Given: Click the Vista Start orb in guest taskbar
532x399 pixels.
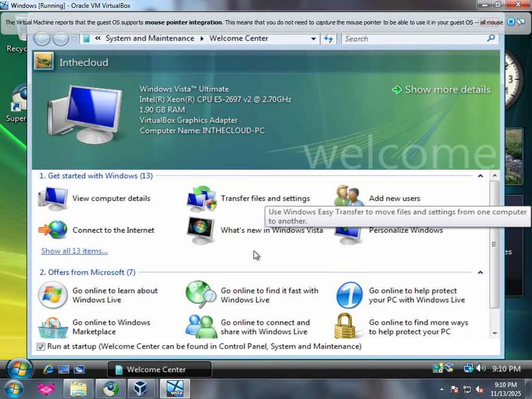Looking at the screenshot, I should click(x=19, y=369).
